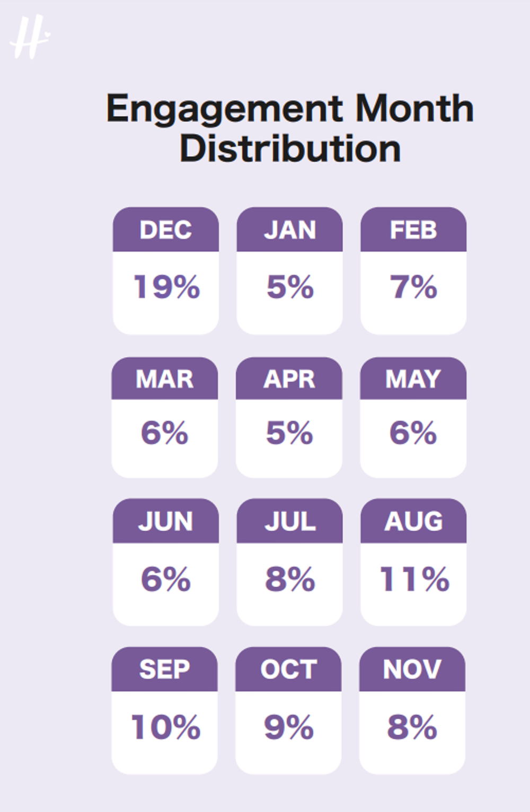Choose the SEP calendar card header
This screenshot has width=530, height=812.
(164, 669)
